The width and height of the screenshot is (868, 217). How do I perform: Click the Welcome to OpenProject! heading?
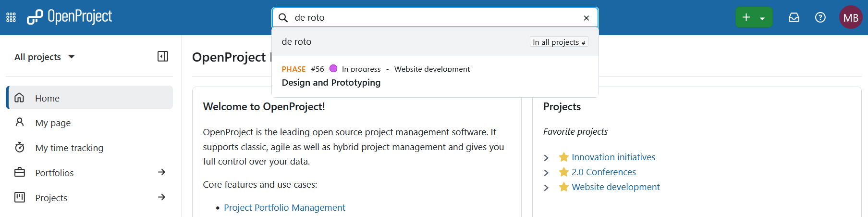coord(264,107)
